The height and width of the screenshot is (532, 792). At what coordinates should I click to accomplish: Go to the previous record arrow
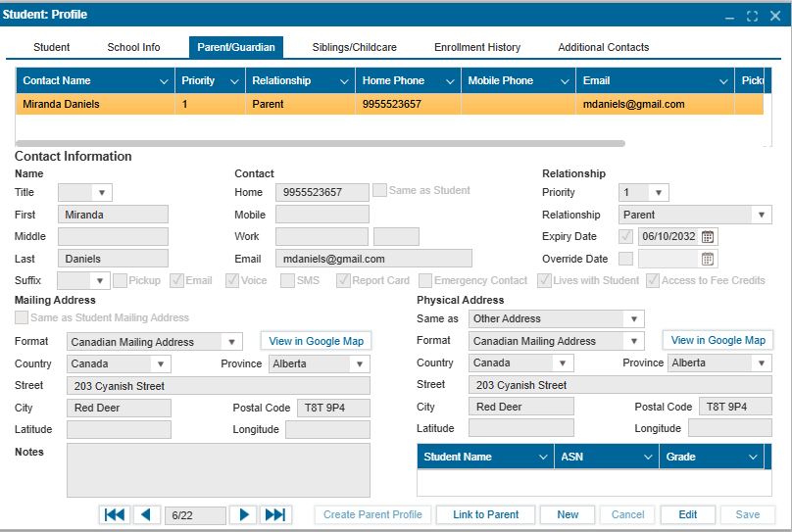pyautogui.click(x=147, y=514)
